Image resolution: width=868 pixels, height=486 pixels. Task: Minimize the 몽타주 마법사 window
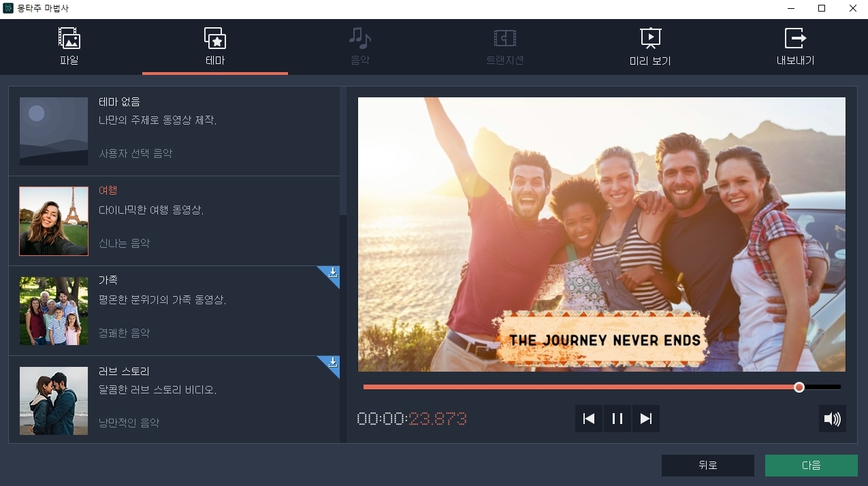click(790, 9)
